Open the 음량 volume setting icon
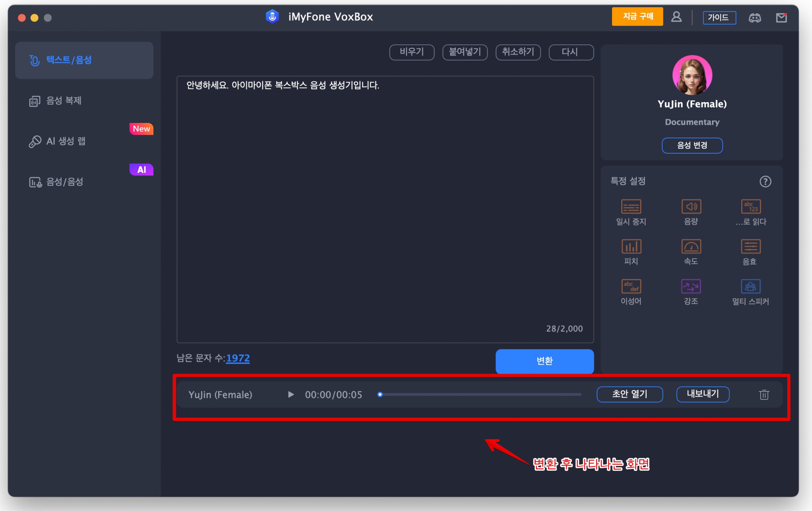This screenshot has width=812, height=511. click(691, 207)
